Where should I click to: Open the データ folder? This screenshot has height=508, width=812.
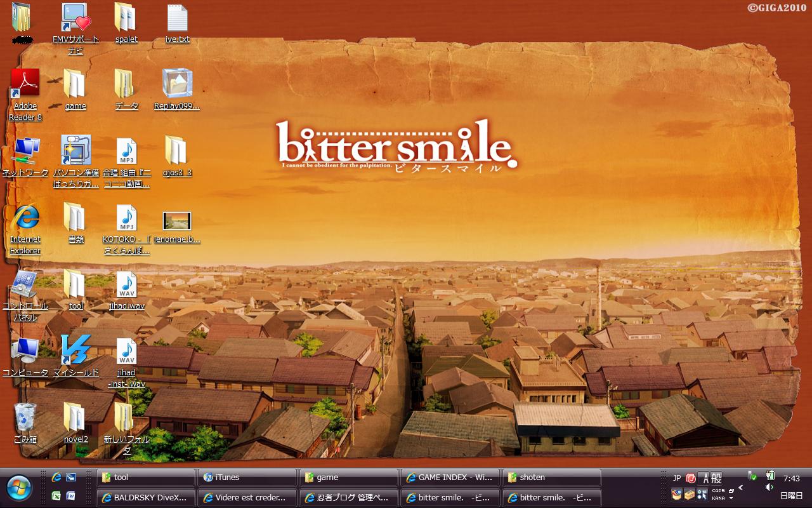point(126,90)
